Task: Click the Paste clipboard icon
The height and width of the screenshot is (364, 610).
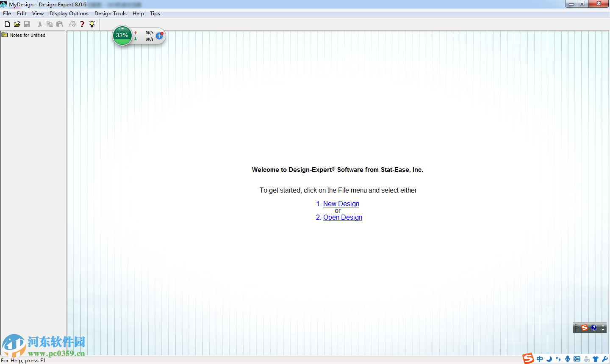Action: [59, 24]
